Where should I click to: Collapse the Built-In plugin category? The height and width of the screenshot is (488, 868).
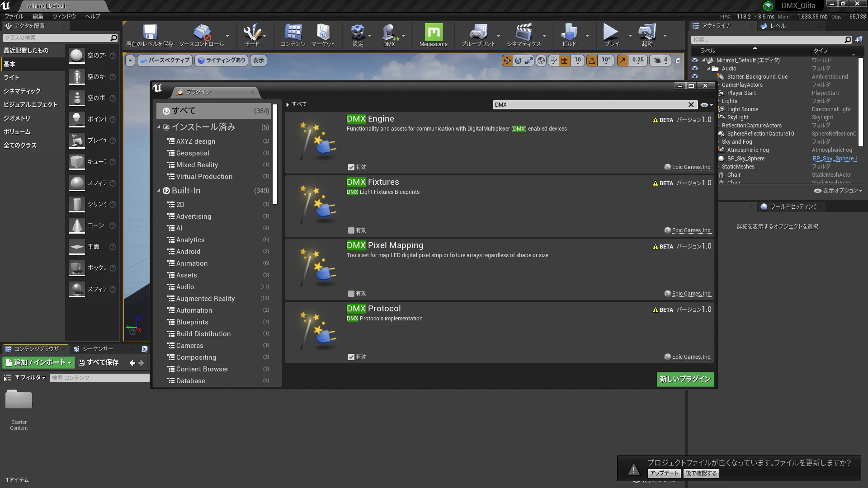click(159, 191)
